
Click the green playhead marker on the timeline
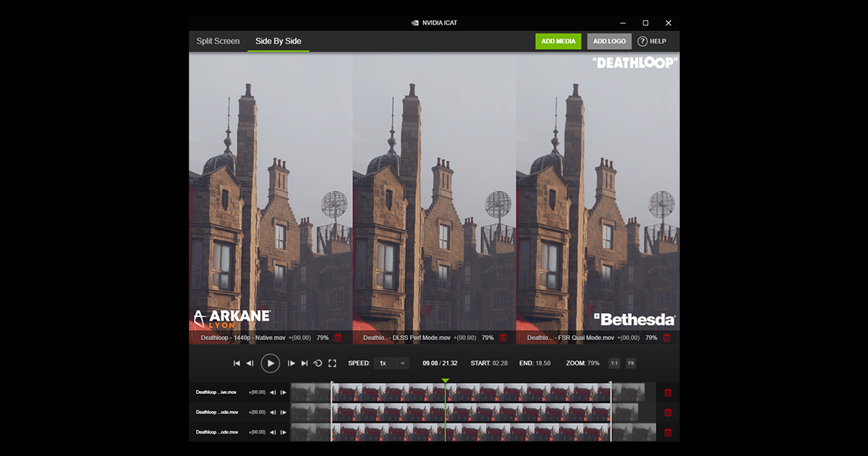tap(446, 381)
